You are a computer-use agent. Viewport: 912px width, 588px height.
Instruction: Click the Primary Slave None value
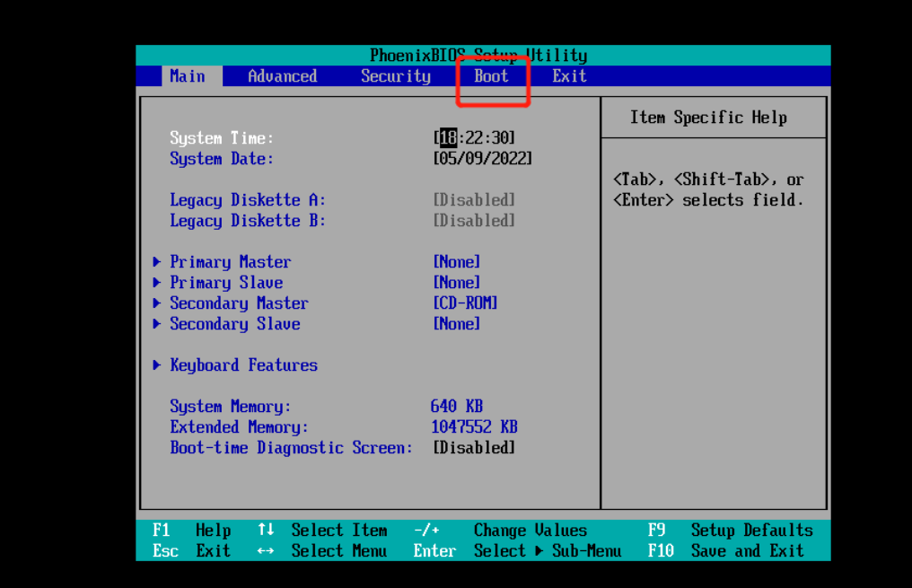[x=457, y=283]
